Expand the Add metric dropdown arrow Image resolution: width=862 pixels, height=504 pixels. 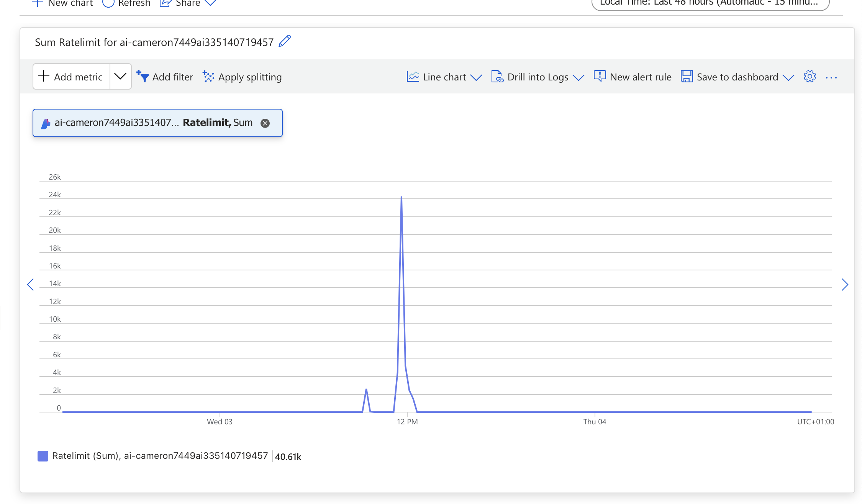click(120, 77)
